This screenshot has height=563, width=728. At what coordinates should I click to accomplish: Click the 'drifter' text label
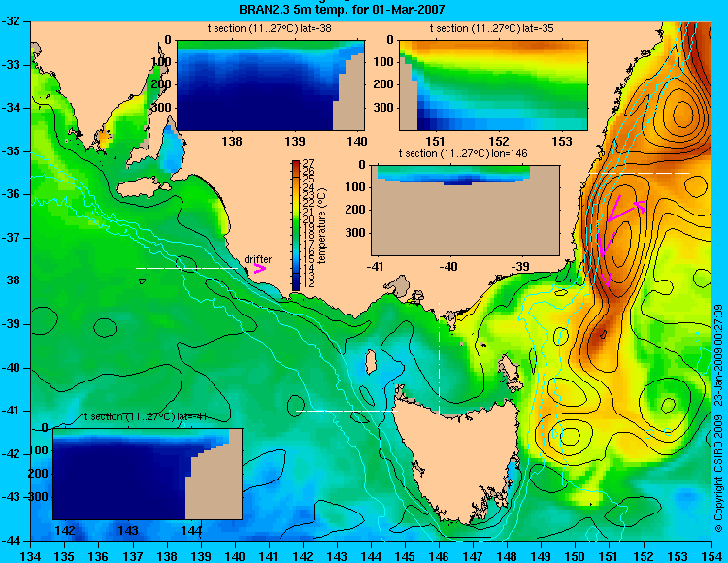pyautogui.click(x=258, y=259)
